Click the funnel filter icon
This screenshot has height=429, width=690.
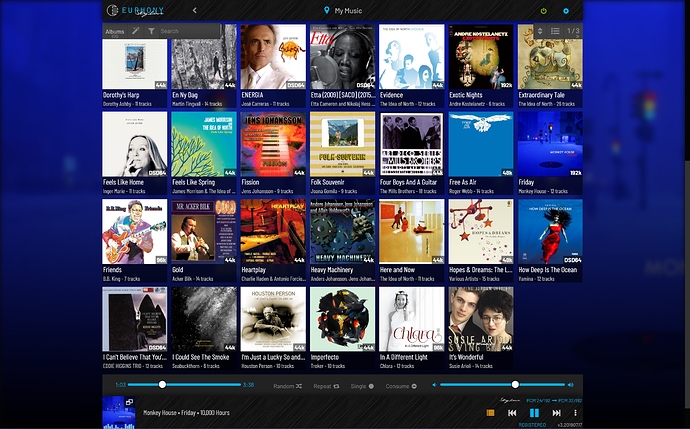coord(151,31)
